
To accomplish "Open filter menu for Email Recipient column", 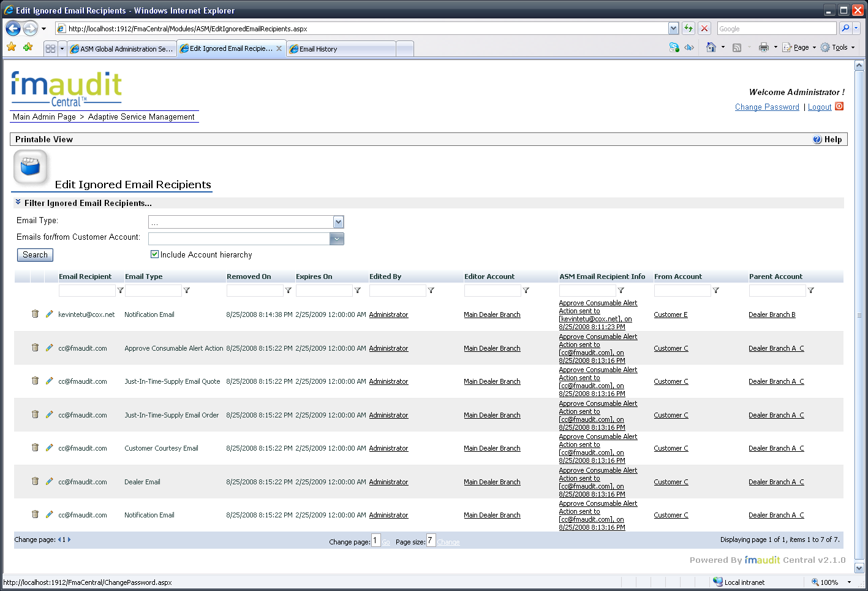I will click(x=120, y=291).
